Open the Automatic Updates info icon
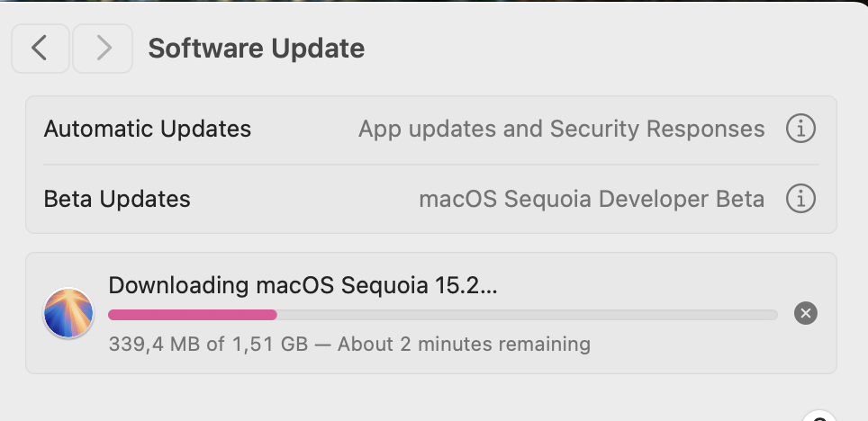 point(800,129)
